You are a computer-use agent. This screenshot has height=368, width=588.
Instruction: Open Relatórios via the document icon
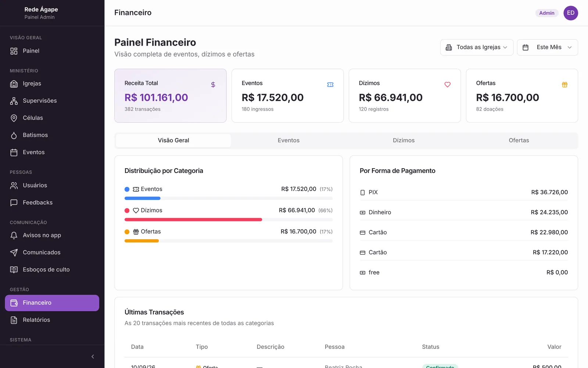pos(14,320)
